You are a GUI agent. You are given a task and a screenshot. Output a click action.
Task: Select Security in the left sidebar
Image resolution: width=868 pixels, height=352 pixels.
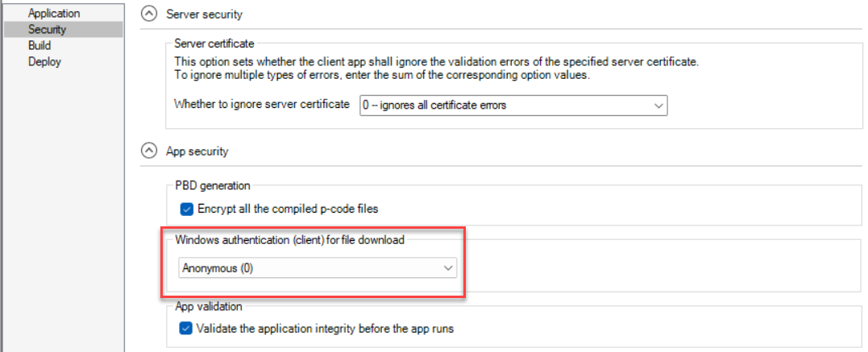click(47, 30)
